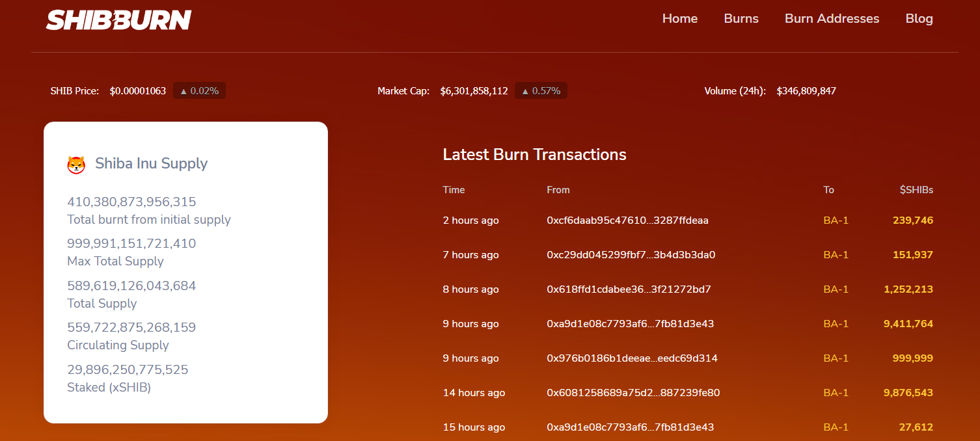Select the 9,411,764 SHIB burn amount
Viewport: 980px width, 441px height.
click(908, 324)
